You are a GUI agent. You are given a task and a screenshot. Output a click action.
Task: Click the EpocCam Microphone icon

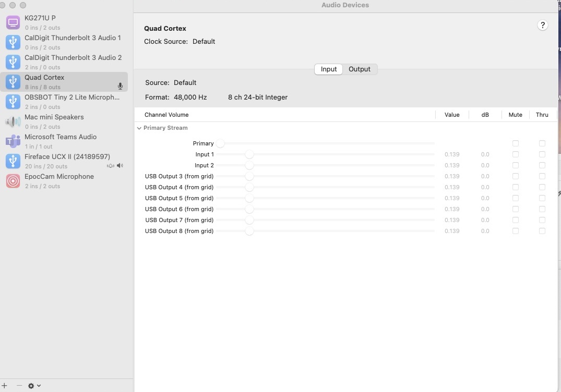13,181
